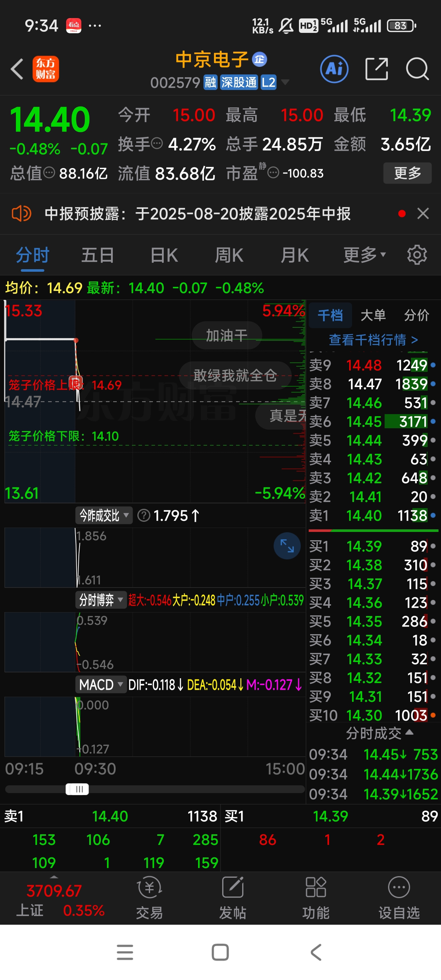This screenshot has width=441, height=980.
Task: Switch to 月K chart tab
Action: pyautogui.click(x=295, y=255)
